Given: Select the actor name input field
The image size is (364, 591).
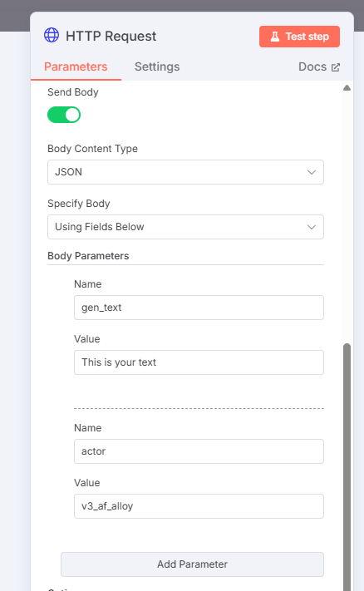Looking at the screenshot, I should click(x=199, y=451).
